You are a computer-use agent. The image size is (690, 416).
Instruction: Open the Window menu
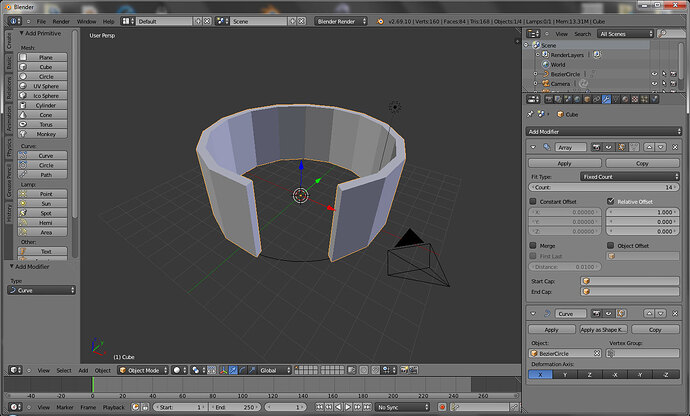86,21
